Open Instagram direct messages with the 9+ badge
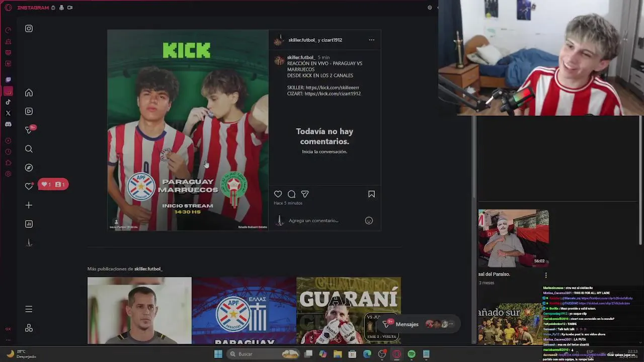 [30, 129]
